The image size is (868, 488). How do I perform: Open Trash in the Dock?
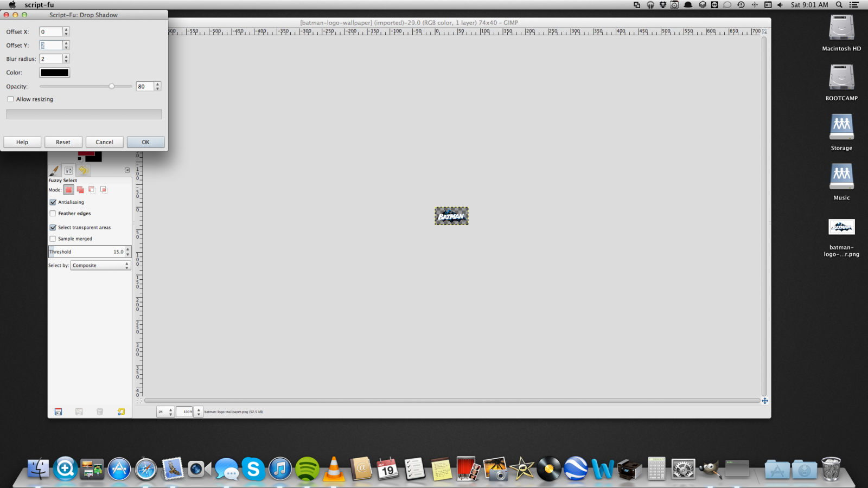(x=831, y=469)
